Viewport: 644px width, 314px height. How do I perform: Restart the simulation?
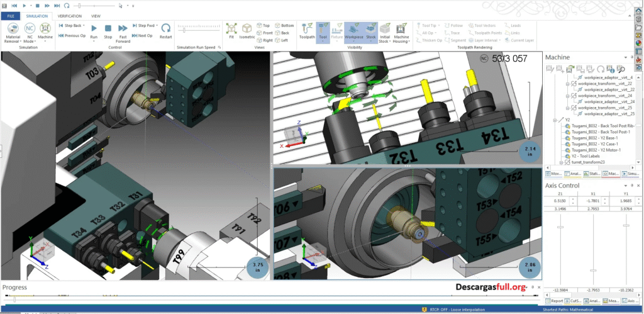tap(166, 32)
